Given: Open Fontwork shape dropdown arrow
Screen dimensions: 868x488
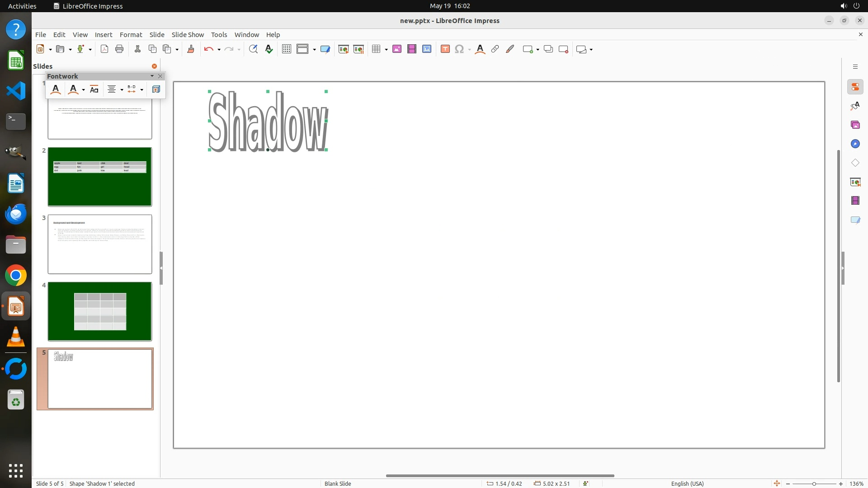Looking at the screenshot, I should pyautogui.click(x=83, y=89).
